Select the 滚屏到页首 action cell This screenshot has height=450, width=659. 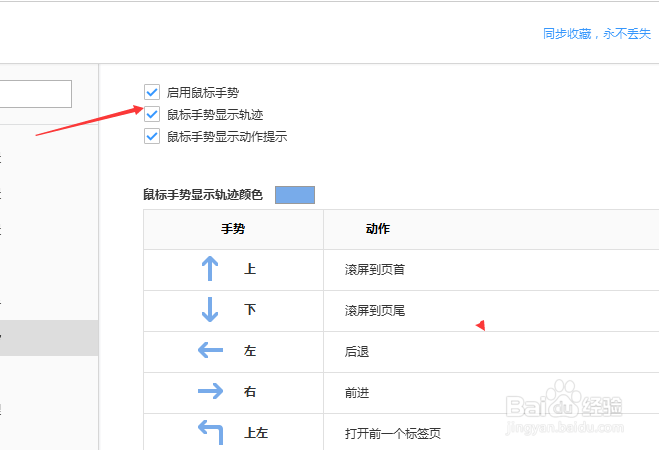pyautogui.click(x=491, y=270)
